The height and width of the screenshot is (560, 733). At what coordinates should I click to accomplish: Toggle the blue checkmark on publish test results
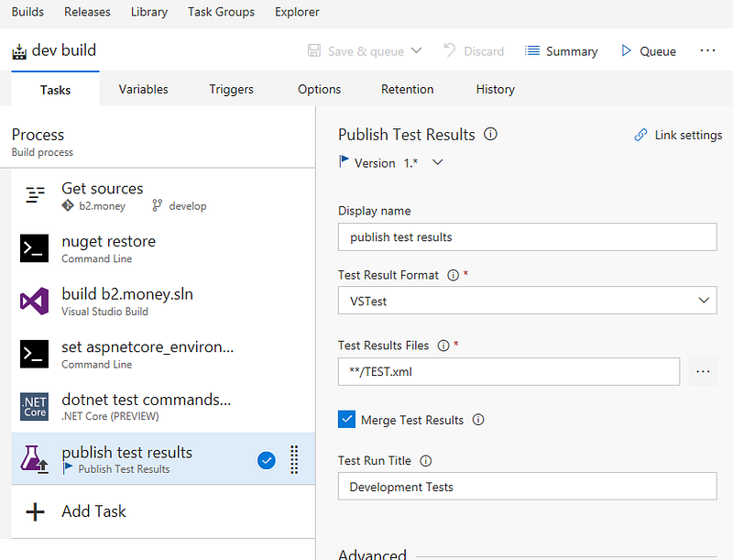(x=267, y=460)
